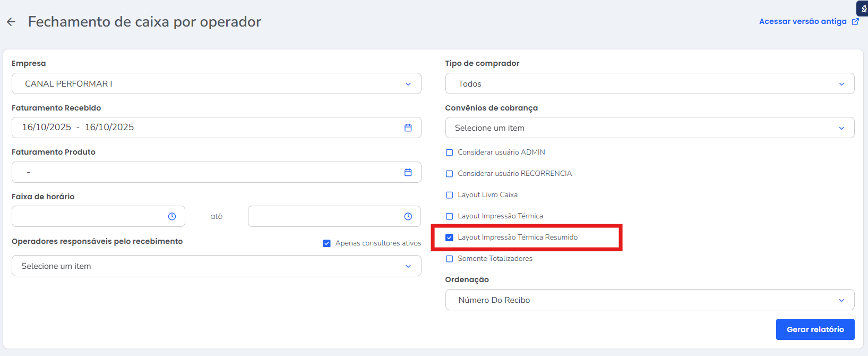Open the Faturamento Produto calendar icon
Screen dimensions: 868x356
coord(408,172)
